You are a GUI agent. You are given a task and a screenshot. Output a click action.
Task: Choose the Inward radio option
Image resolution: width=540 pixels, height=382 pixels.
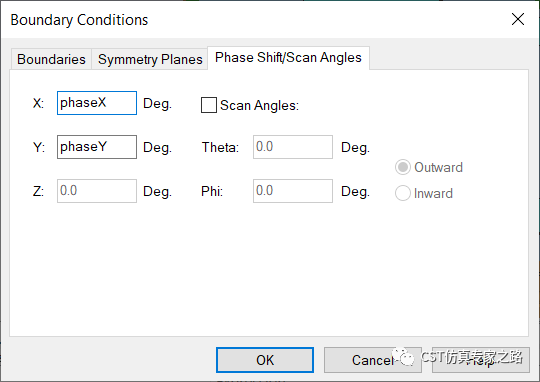(x=403, y=193)
